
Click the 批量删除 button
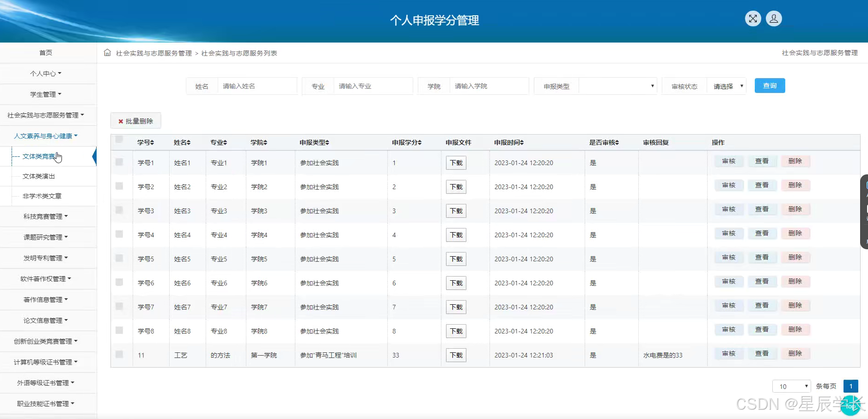tap(135, 121)
